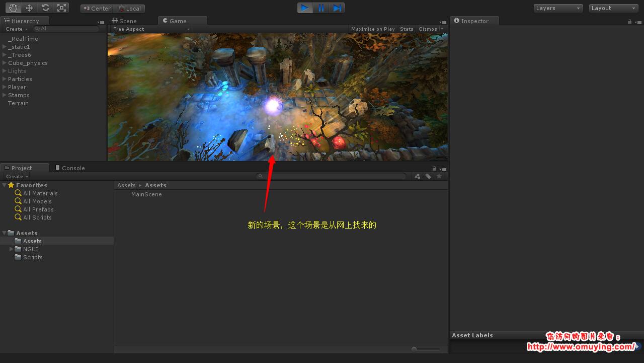Viewport: 644px width, 363px height.
Task: Expand the Stamps object
Action: point(5,95)
